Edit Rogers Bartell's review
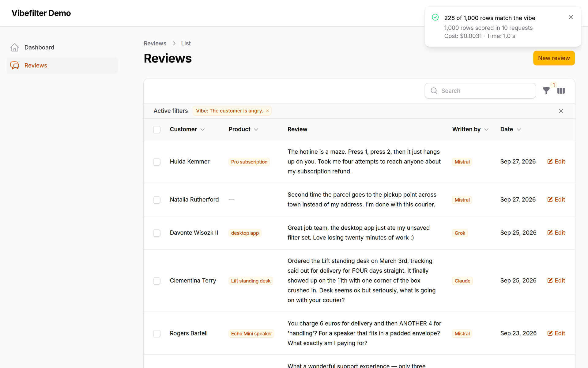The width and height of the screenshot is (588, 368). pyautogui.click(x=556, y=333)
